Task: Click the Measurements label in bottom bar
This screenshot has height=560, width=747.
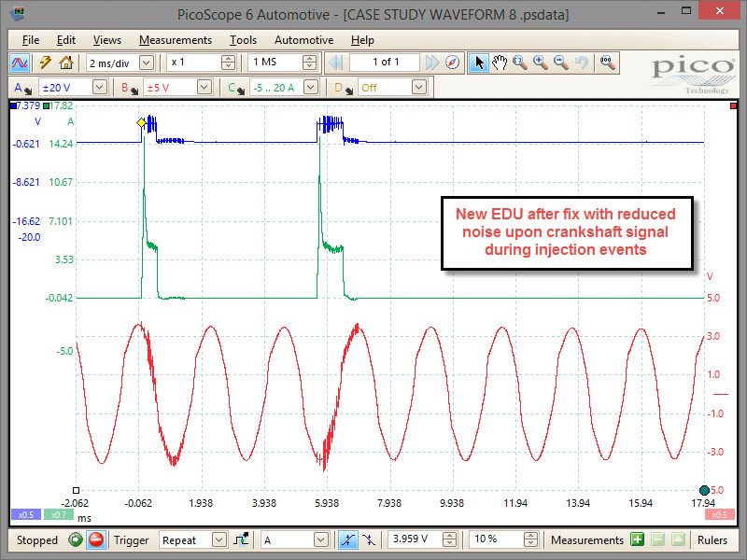Action: (587, 540)
